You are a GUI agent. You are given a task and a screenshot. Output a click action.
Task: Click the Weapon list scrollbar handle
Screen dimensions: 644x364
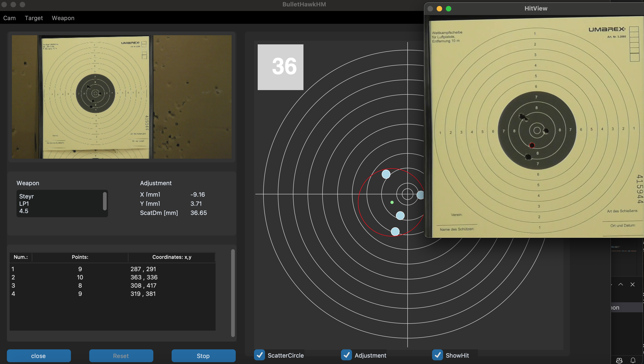pyautogui.click(x=105, y=201)
